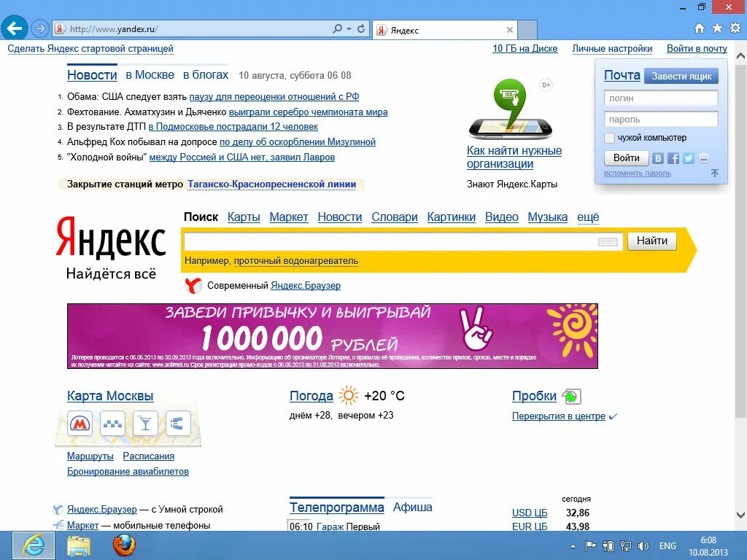
Task: Click 'вспомнить пароль' link
Action: [x=638, y=174]
